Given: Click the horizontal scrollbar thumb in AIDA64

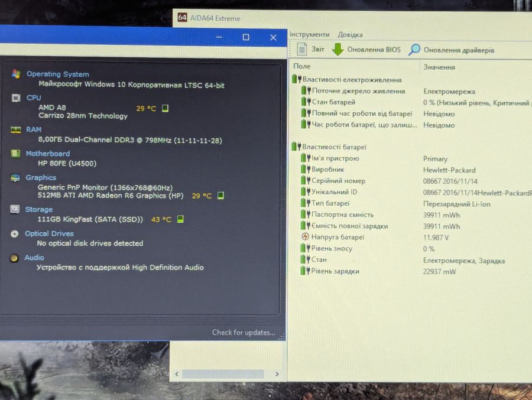Looking at the screenshot, I should 223,374.
